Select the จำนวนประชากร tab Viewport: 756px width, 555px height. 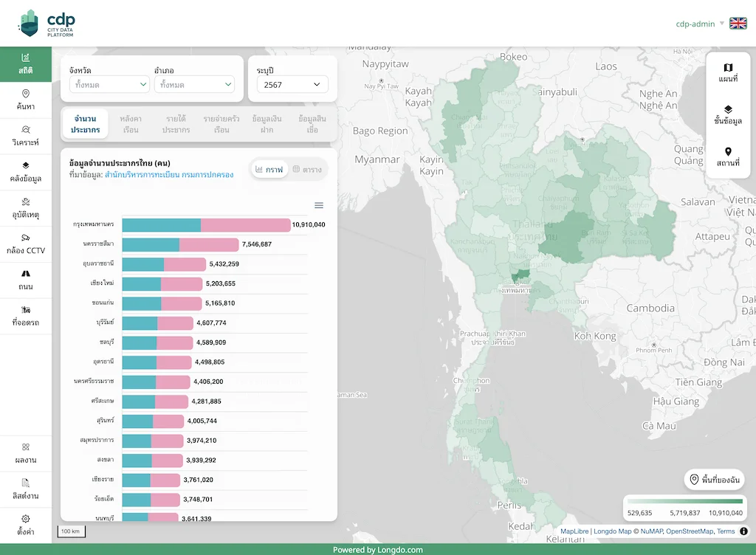click(x=86, y=124)
